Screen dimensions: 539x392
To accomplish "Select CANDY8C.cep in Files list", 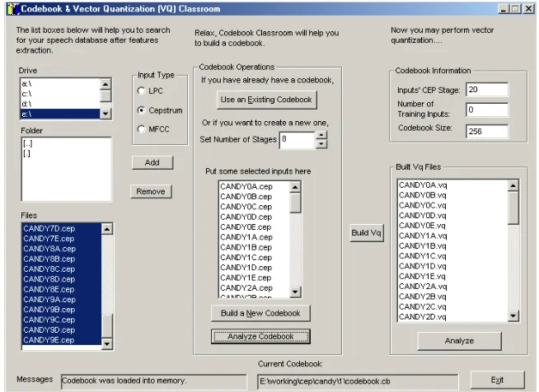I will (x=62, y=269).
